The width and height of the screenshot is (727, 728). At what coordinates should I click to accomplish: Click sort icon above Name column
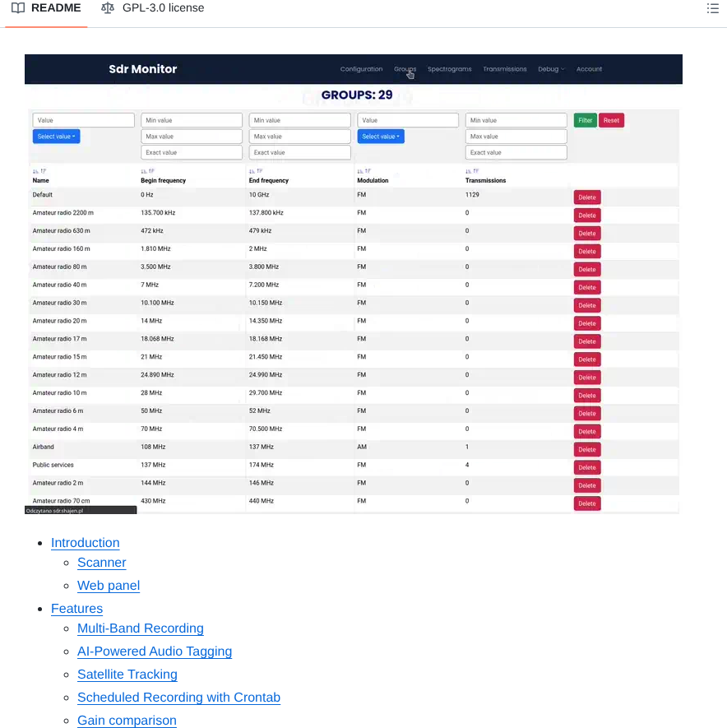tap(37, 171)
